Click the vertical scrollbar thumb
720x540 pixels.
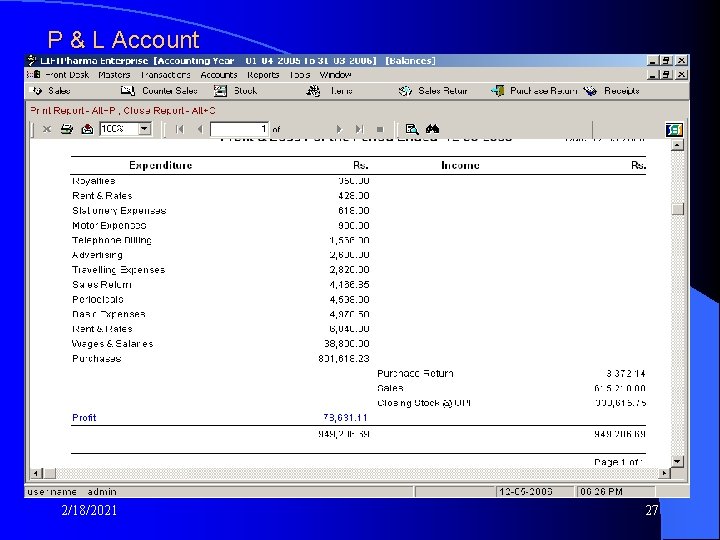coord(677,209)
